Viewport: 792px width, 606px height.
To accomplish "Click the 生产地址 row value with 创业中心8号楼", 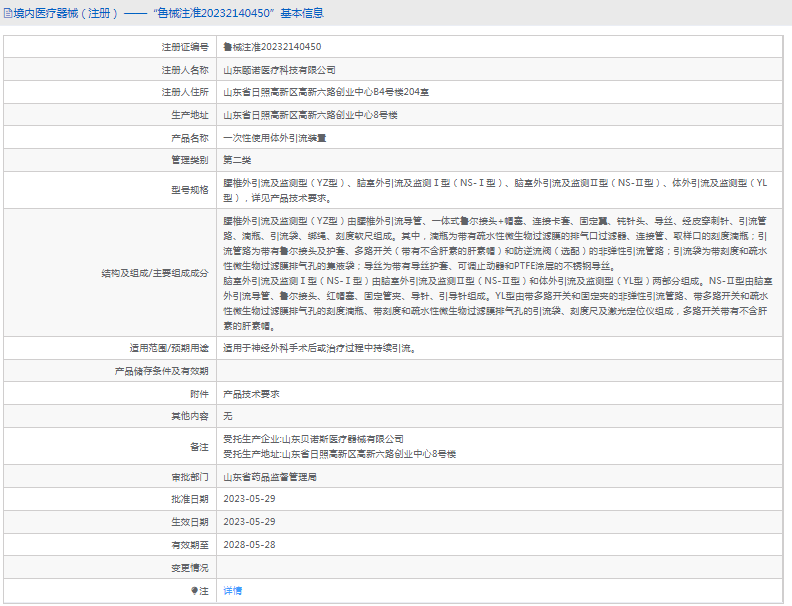I will click(x=310, y=115).
